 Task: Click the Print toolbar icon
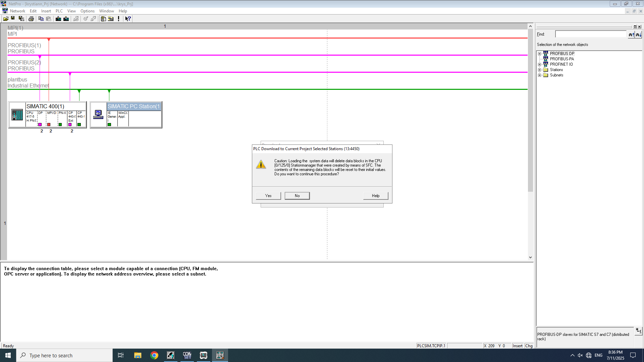point(31,19)
